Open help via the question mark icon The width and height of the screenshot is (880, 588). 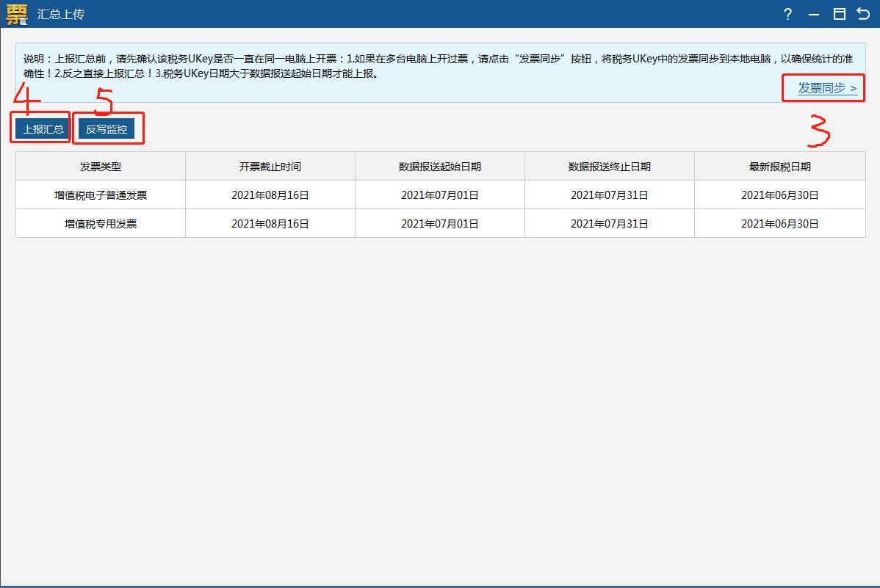click(787, 13)
